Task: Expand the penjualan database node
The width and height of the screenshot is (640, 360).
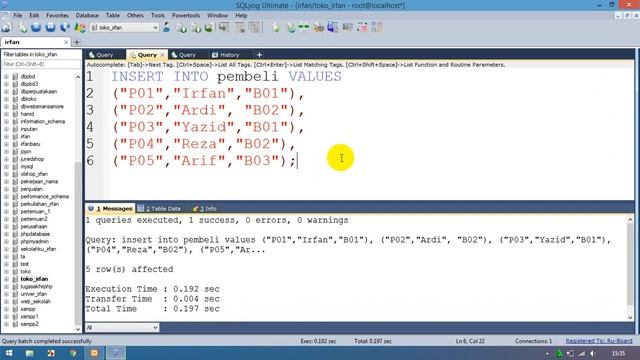Action: click(x=6, y=189)
